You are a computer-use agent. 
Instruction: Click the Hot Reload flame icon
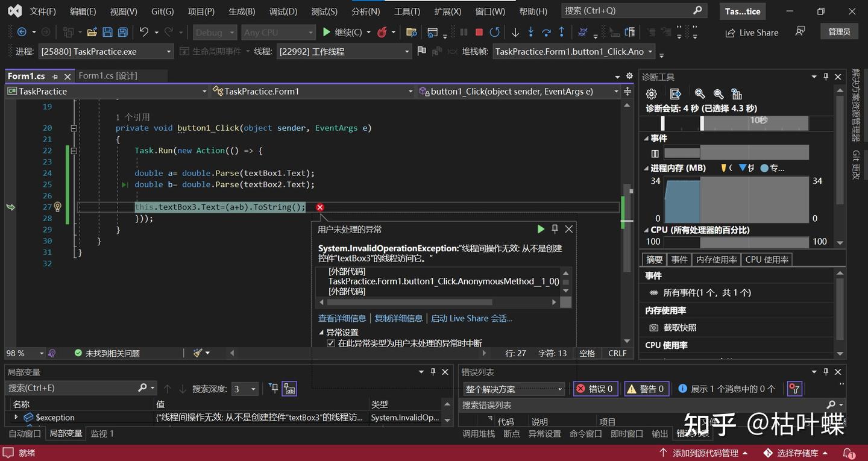pos(382,33)
